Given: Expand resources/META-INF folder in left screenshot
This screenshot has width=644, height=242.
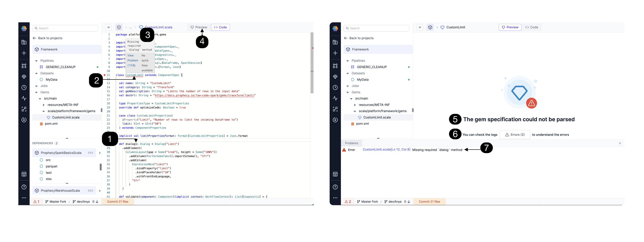Looking at the screenshot, I should (x=44, y=105).
